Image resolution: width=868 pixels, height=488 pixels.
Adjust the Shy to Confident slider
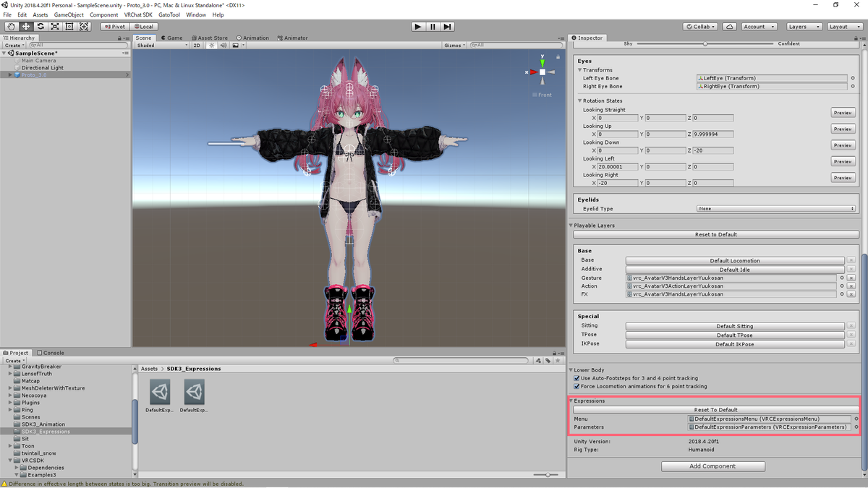pos(705,43)
